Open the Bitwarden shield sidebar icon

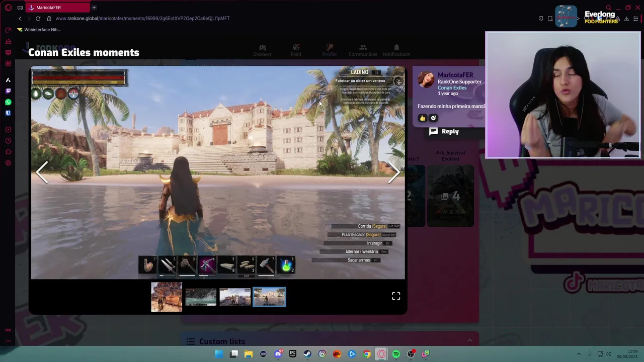pos(8,113)
